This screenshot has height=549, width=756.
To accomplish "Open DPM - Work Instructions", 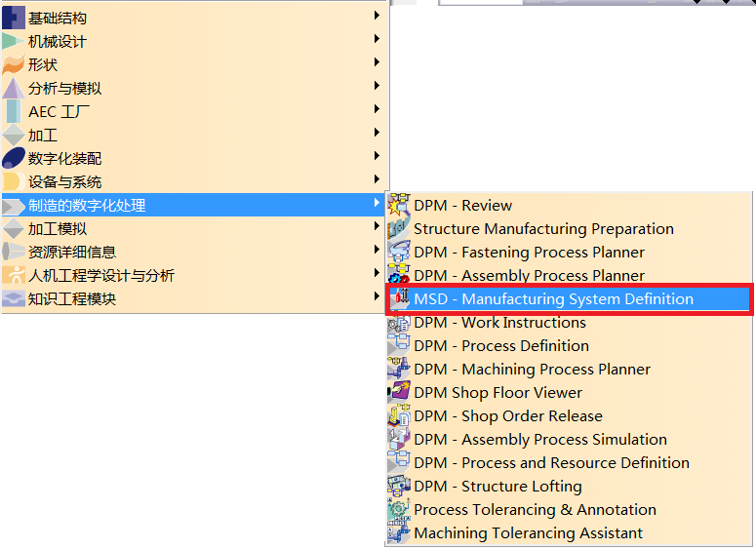I will pyautogui.click(x=570, y=323).
